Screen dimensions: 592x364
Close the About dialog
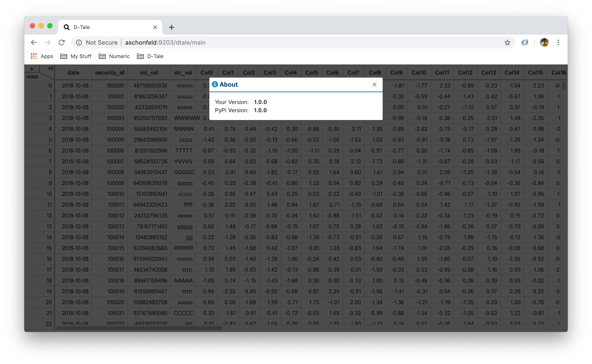tap(374, 84)
